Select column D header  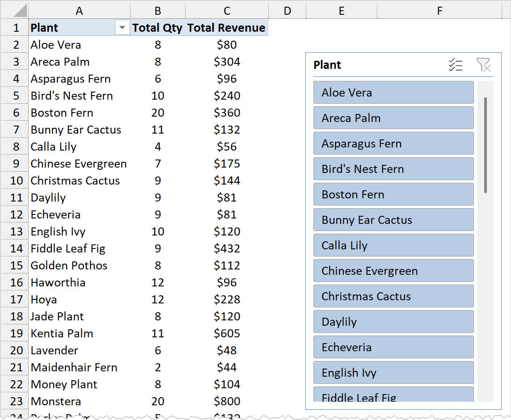287,10
